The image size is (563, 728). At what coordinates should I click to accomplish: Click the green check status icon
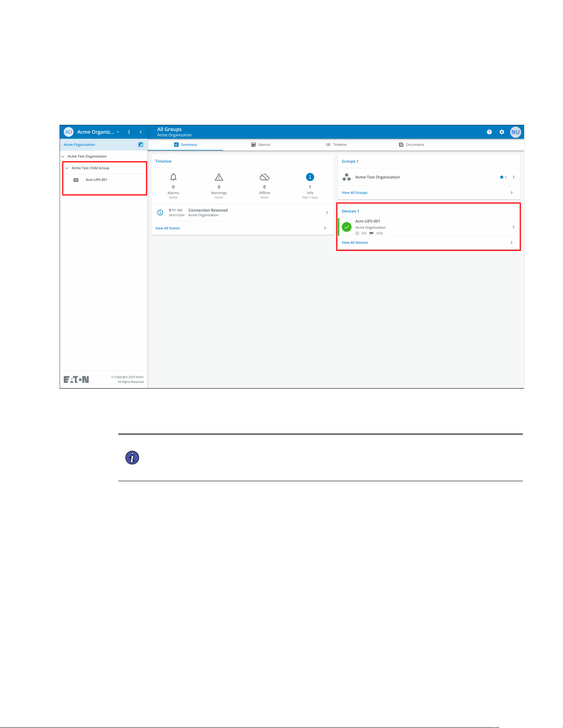point(347,227)
